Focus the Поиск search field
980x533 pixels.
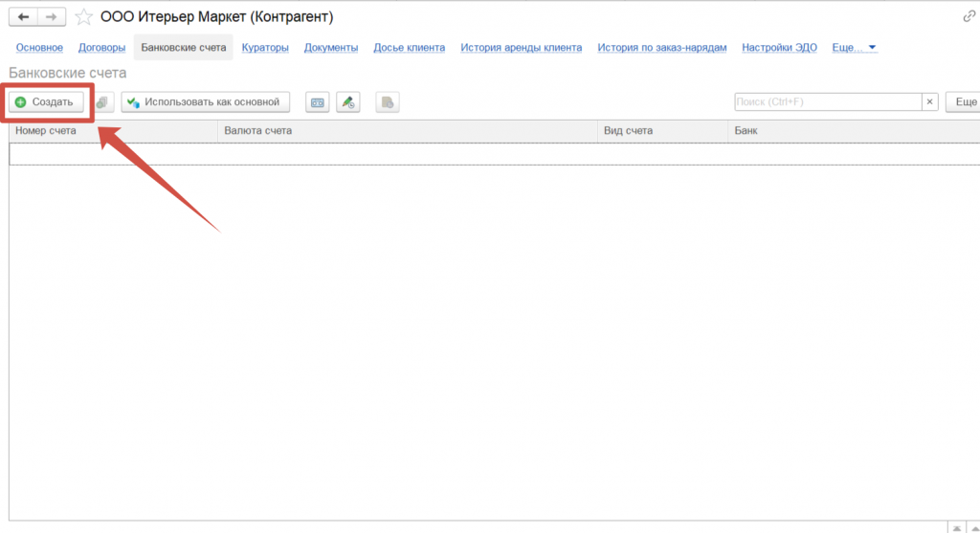[x=827, y=102]
